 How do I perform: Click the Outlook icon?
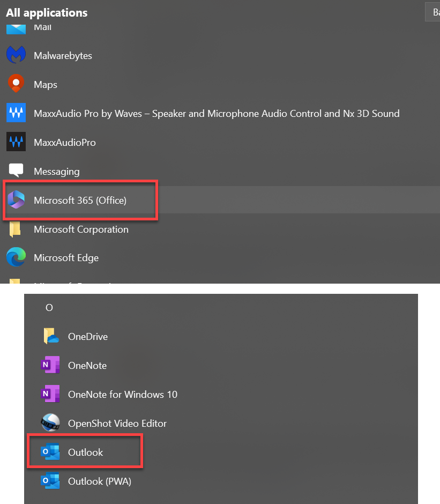[x=50, y=451]
